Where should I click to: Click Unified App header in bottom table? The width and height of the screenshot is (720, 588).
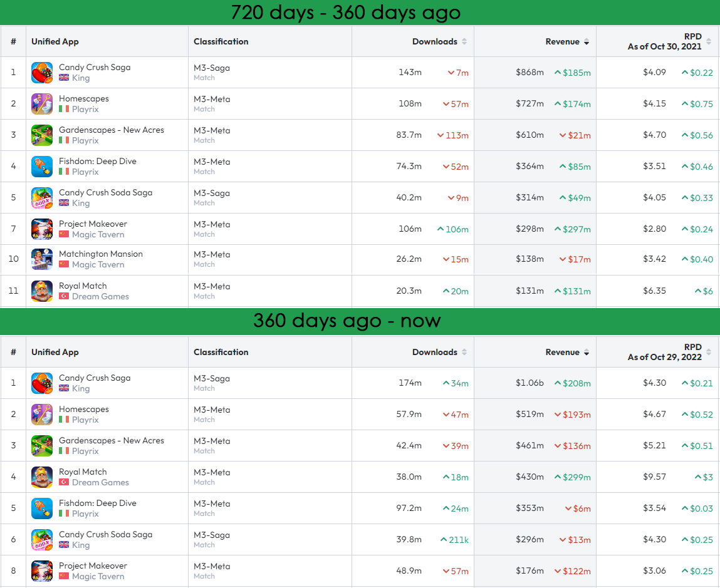tap(55, 352)
